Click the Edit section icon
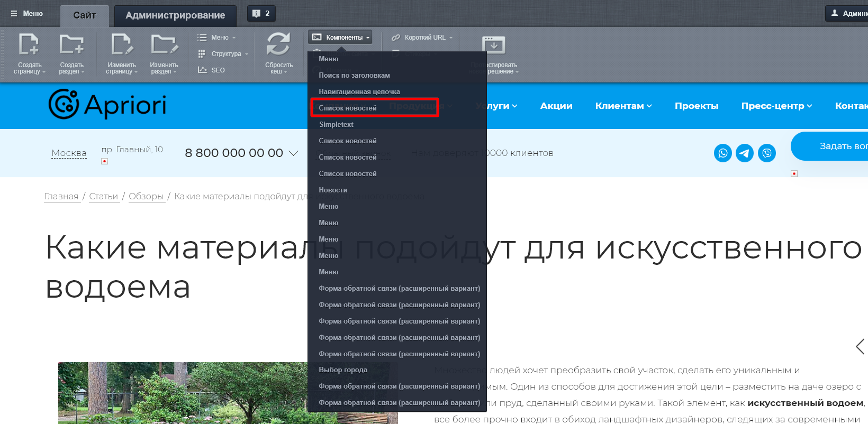Image resolution: width=868 pixels, height=424 pixels. [164, 44]
